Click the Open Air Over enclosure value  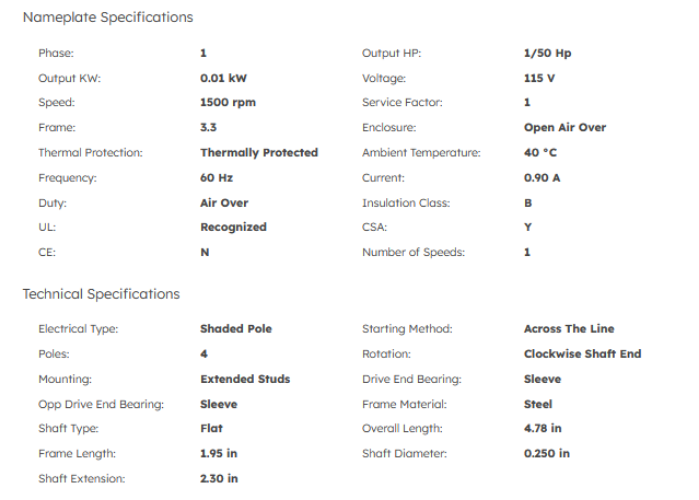[x=564, y=128]
